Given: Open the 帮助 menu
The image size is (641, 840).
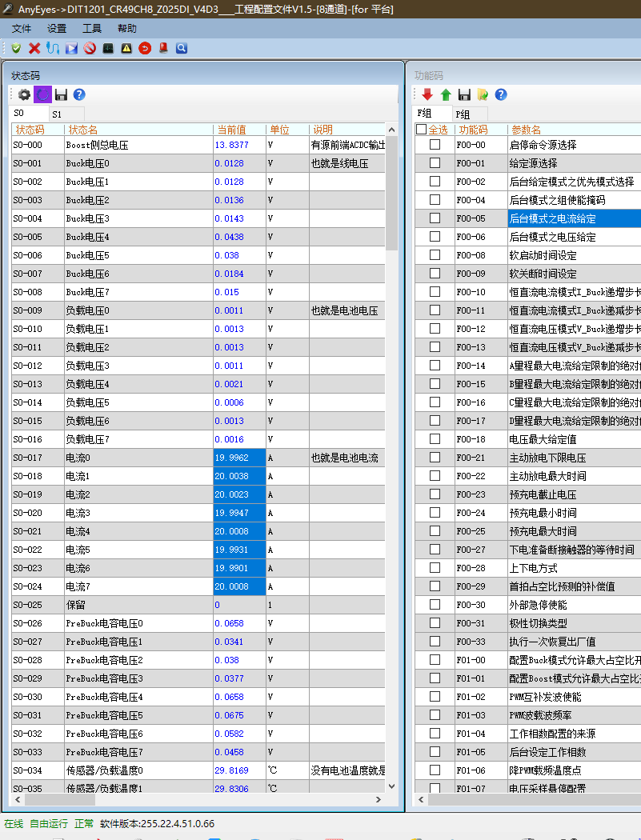Looking at the screenshot, I should [x=127, y=28].
